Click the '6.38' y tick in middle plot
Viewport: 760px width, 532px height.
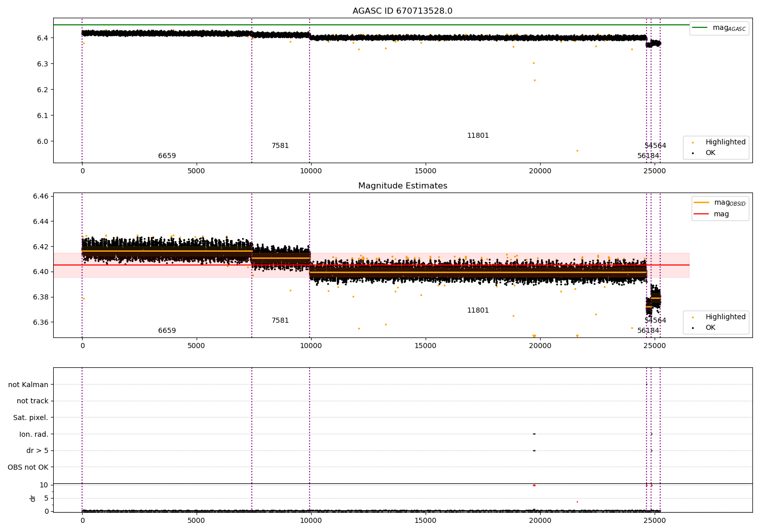(41, 297)
